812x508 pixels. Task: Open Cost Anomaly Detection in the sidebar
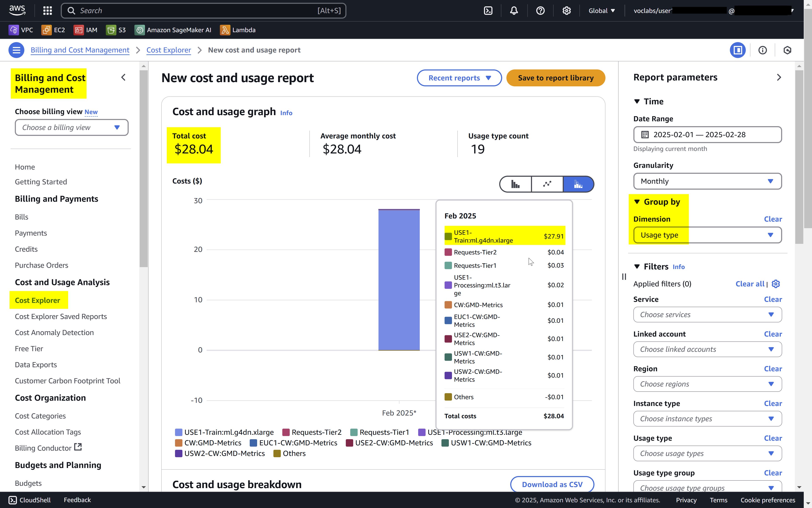click(54, 333)
